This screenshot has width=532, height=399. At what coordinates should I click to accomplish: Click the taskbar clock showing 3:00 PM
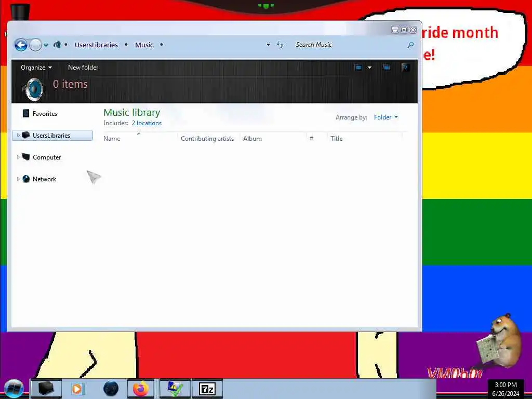[x=506, y=389]
